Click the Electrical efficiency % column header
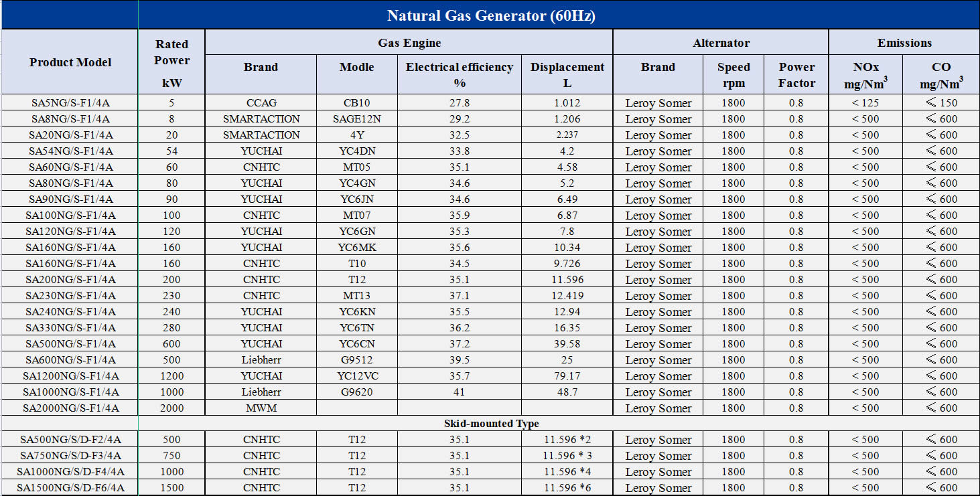980x496 pixels. pyautogui.click(x=460, y=74)
